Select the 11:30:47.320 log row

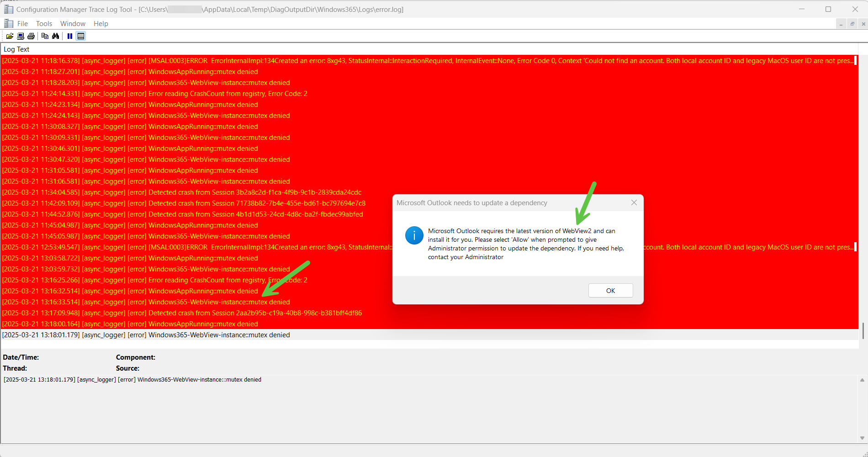coord(429,159)
